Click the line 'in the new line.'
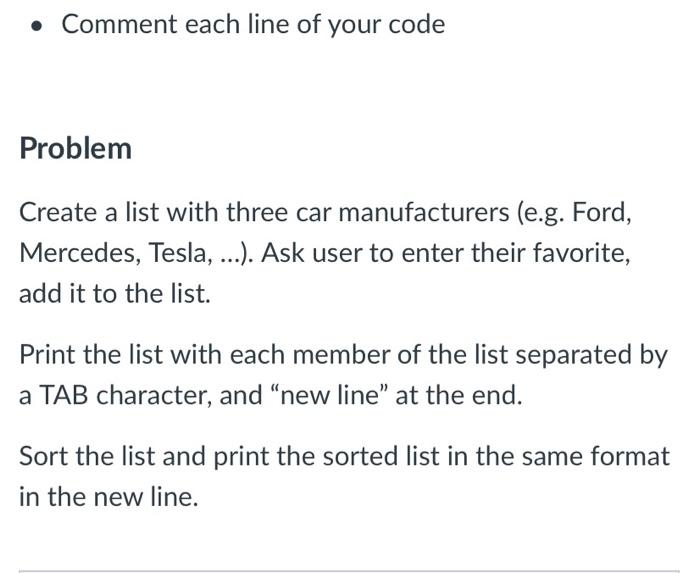Screen dimensions: 700x573 point(108,497)
